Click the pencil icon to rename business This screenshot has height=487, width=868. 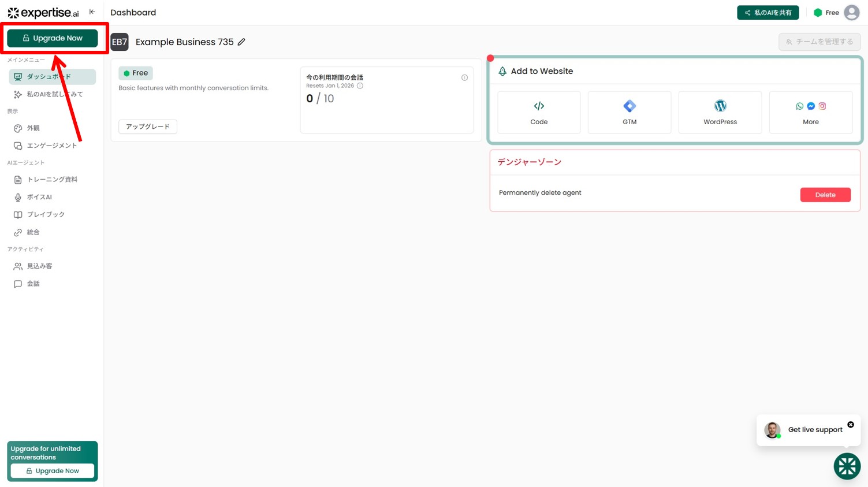241,42
